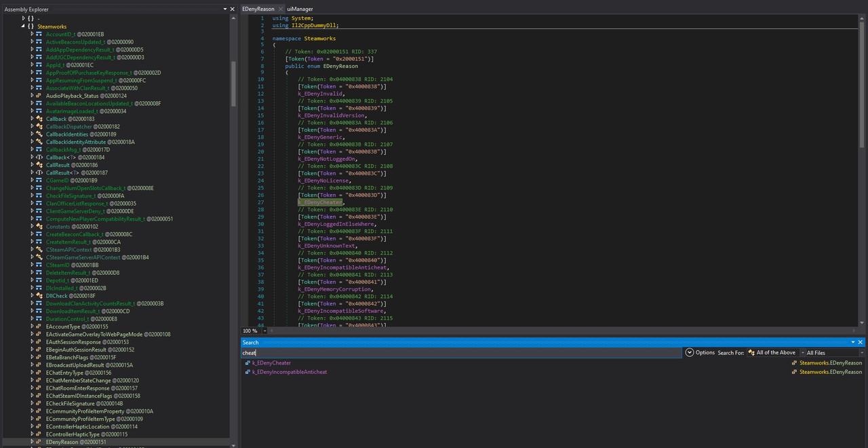Click the code editor horizontal scrollbar
This screenshot has width=868, height=448.
(x=563, y=331)
